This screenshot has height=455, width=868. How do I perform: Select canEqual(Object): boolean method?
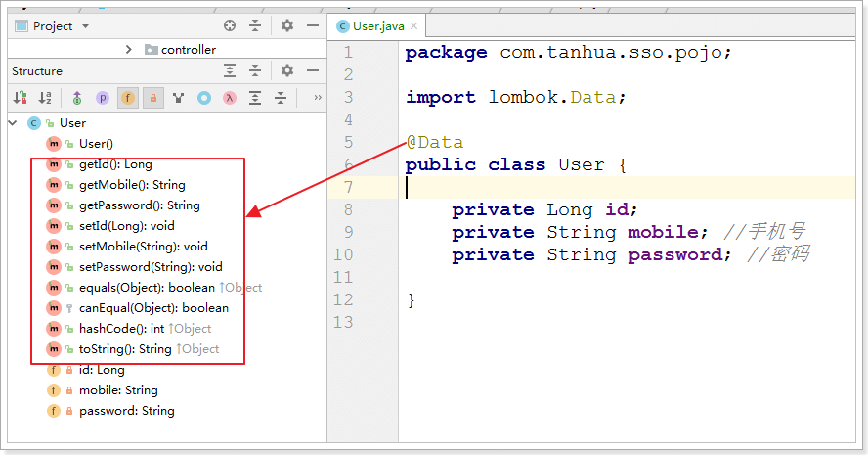pyautogui.click(x=153, y=307)
